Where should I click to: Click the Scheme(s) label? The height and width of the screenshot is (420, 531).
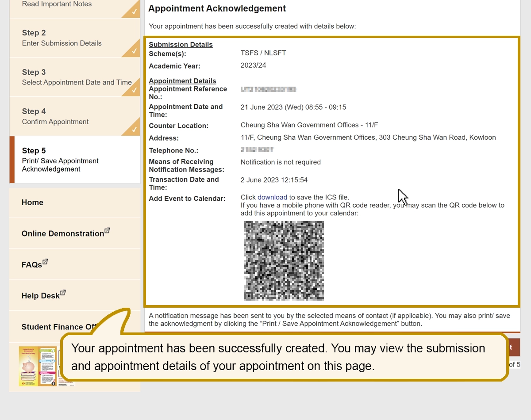pos(167,54)
